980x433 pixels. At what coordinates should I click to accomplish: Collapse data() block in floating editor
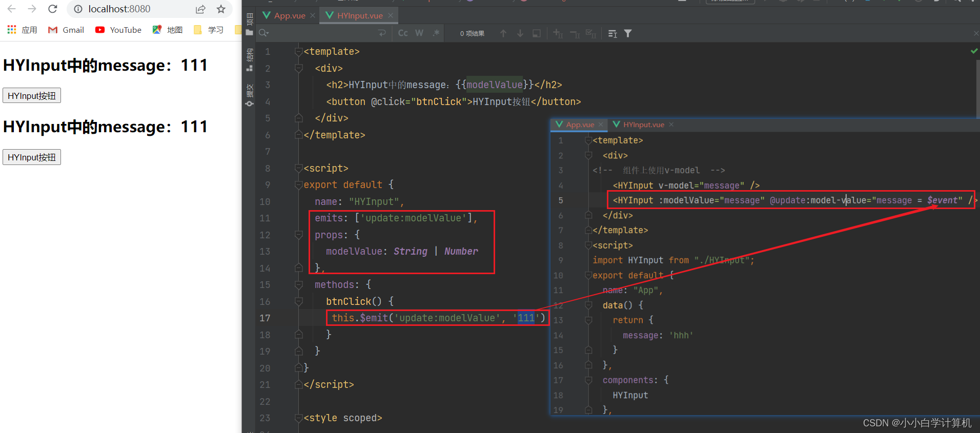[x=588, y=305]
